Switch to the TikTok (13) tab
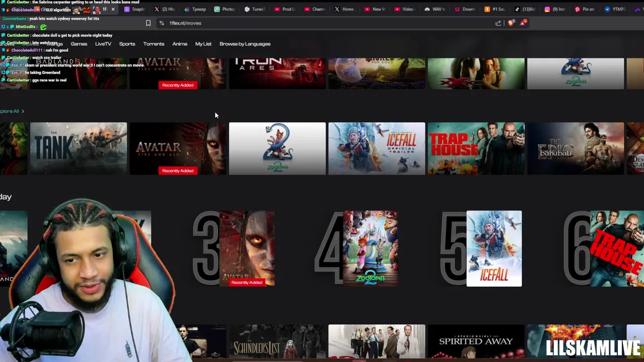The image size is (644, 362). pos(525,9)
